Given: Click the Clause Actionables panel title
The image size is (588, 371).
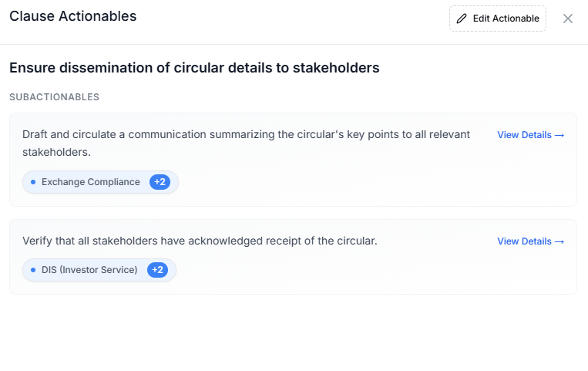Looking at the screenshot, I should [x=72, y=16].
